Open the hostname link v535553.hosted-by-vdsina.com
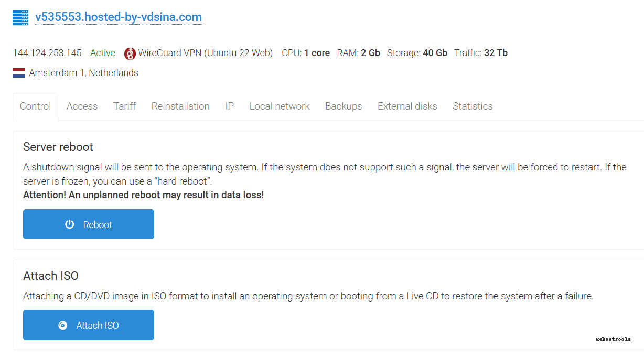Viewport: 644px width, 355px height. [x=118, y=17]
